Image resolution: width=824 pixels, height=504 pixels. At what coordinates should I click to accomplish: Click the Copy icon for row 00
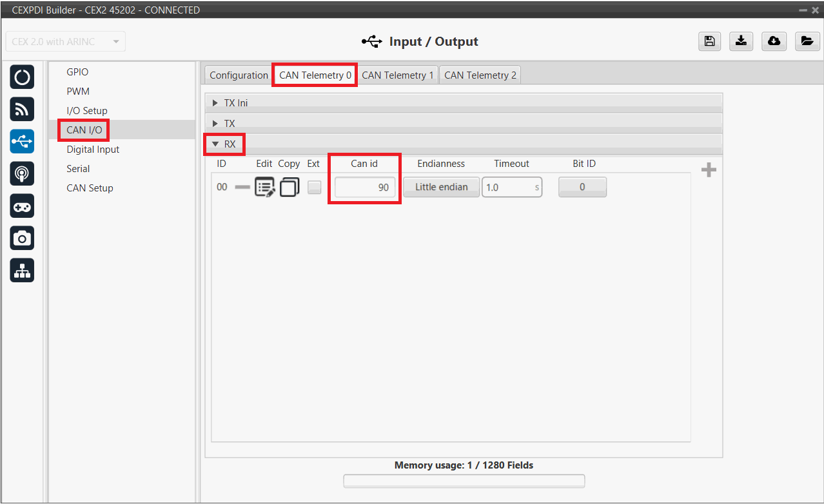click(x=289, y=188)
